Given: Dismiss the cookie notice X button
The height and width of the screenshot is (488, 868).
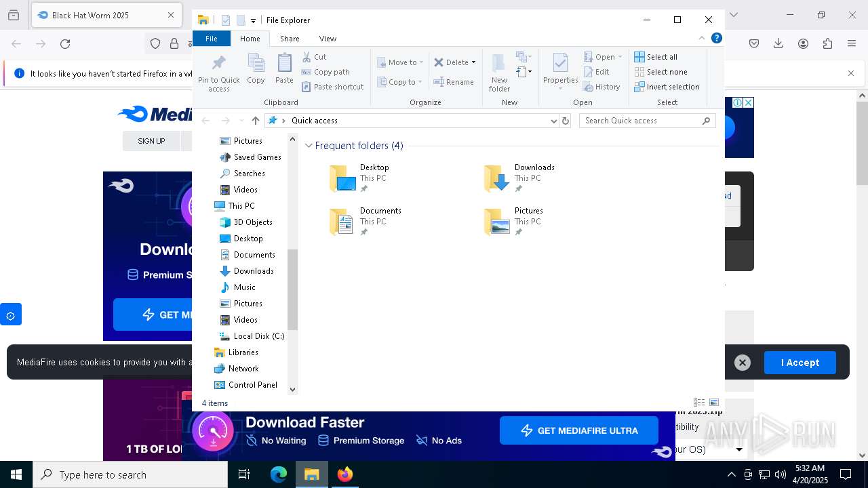Looking at the screenshot, I should click(743, 363).
